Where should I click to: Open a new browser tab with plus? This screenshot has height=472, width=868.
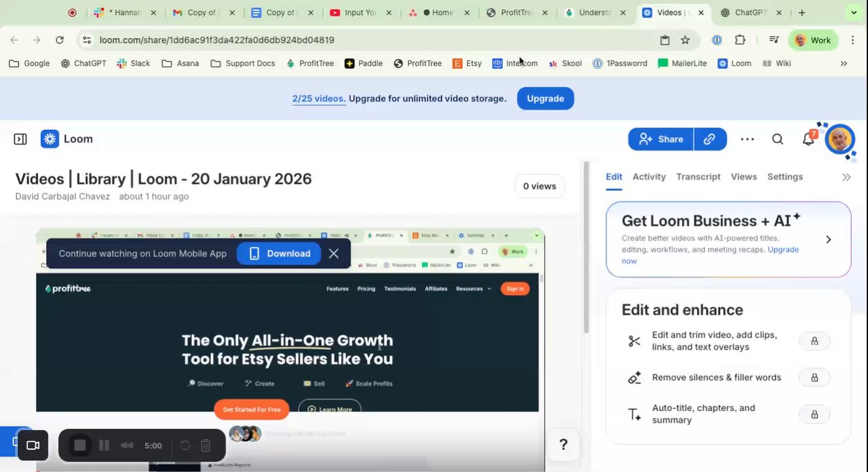click(x=802, y=12)
